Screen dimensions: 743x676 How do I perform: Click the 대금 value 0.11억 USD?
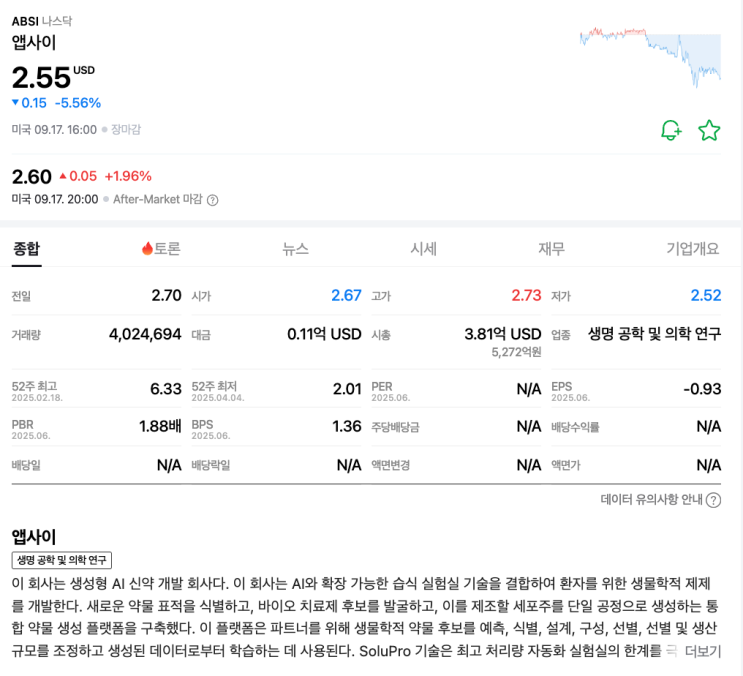(324, 334)
